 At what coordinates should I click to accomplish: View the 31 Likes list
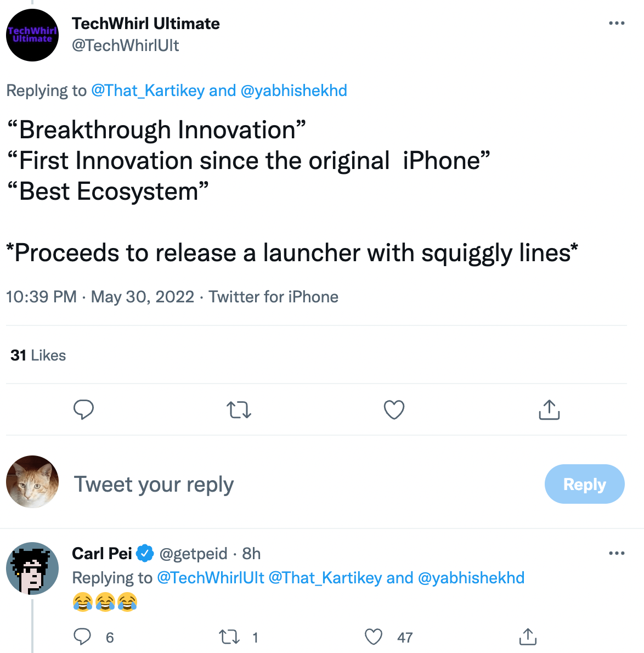click(38, 356)
